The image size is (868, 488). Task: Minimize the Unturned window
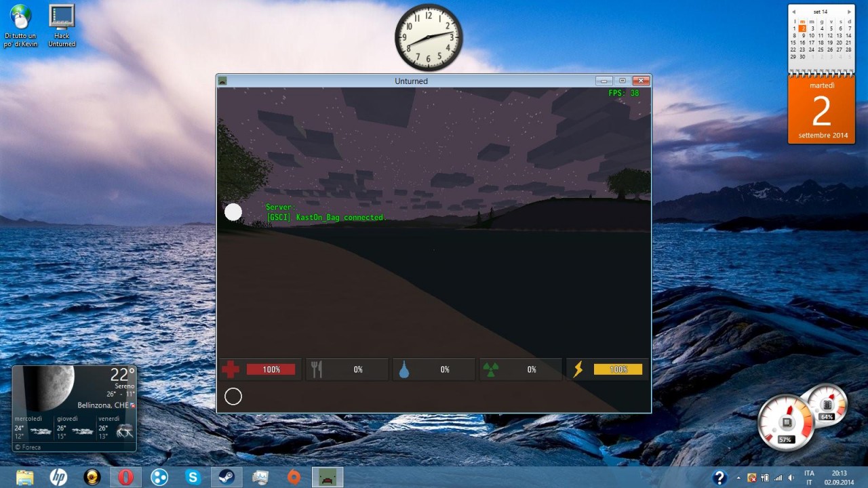(604, 81)
